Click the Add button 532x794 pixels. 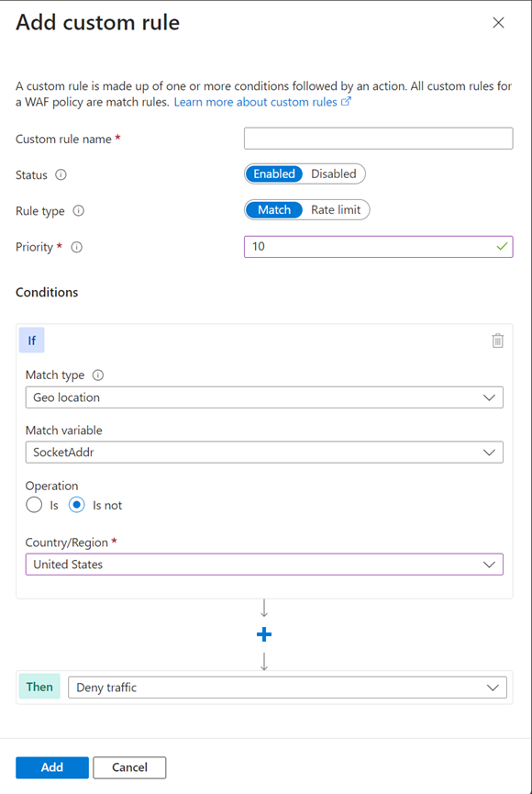tap(51, 767)
